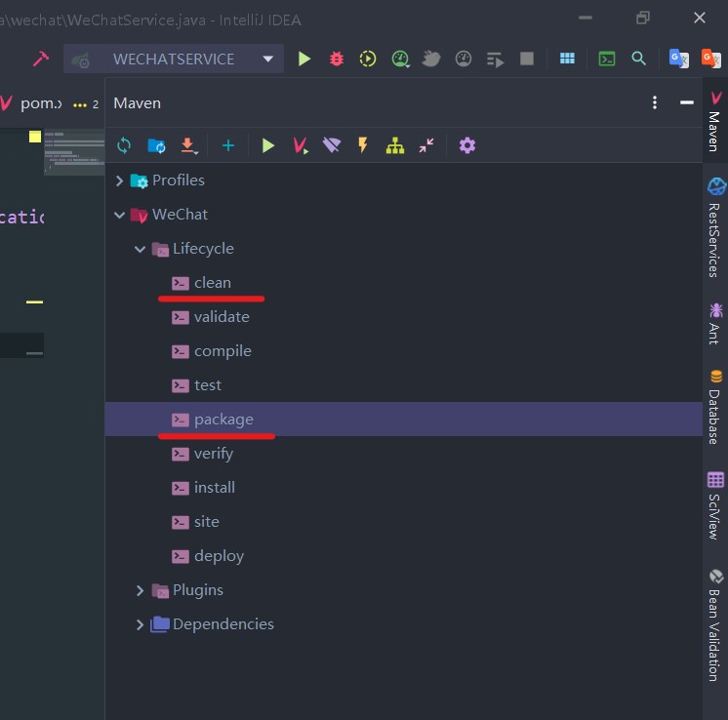Image resolution: width=728 pixels, height=720 pixels.
Task: Toggle Skip Tests mode lightning icon
Action: coord(363,145)
